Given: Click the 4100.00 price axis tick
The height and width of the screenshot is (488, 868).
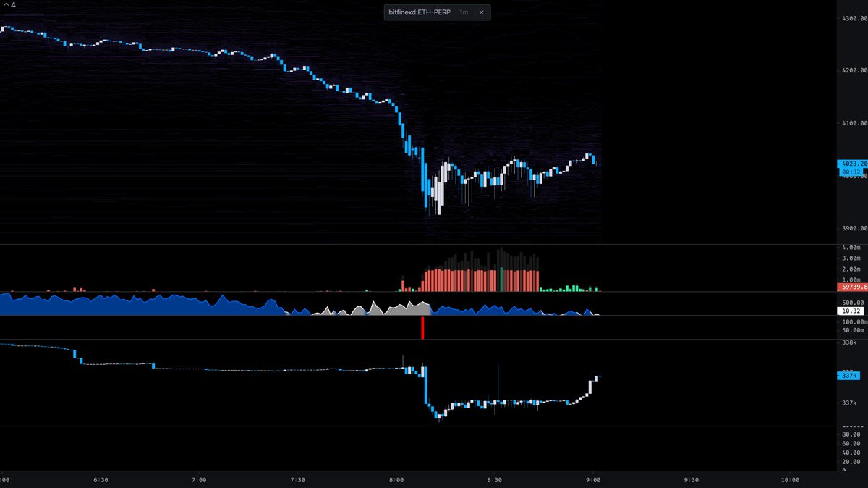Looking at the screenshot, I should (854, 124).
